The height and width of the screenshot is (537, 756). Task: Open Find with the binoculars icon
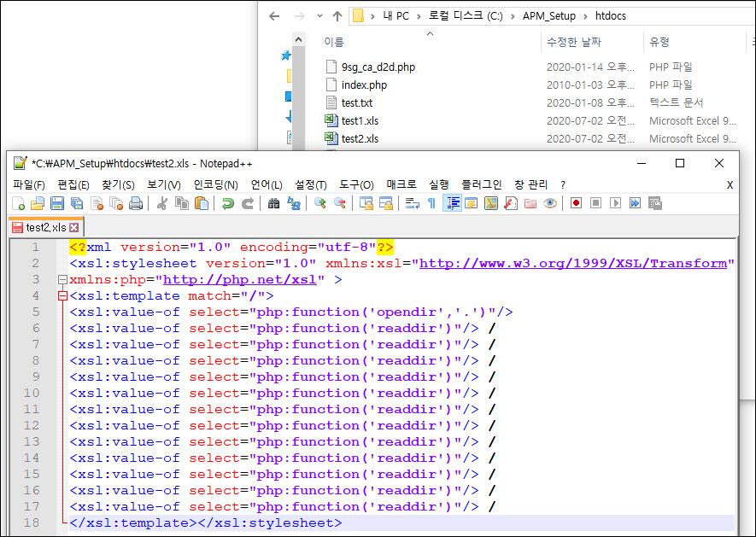tap(274, 203)
